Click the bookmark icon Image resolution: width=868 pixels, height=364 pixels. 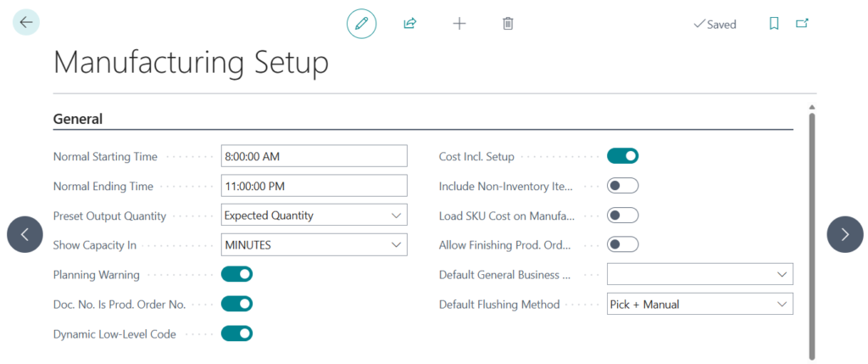pyautogui.click(x=774, y=24)
